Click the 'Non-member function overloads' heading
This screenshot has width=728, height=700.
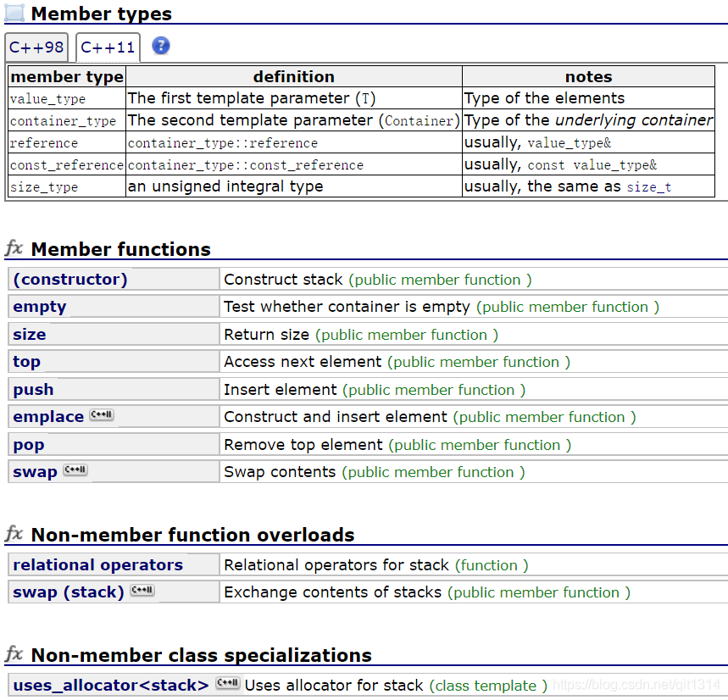point(192,535)
